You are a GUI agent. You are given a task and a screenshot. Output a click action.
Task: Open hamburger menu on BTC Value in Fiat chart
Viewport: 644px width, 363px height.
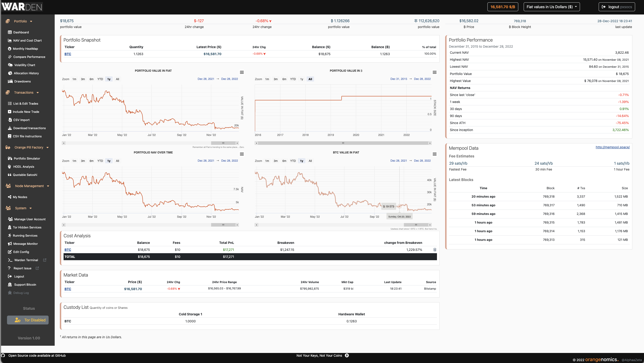point(434,154)
